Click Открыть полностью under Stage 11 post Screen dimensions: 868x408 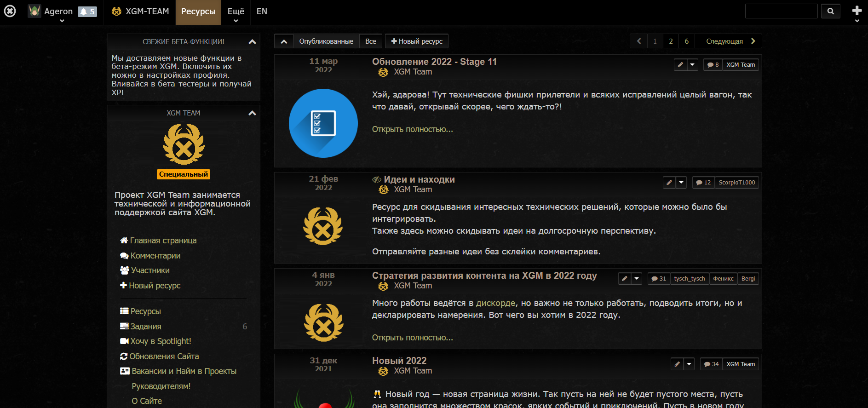tap(412, 129)
